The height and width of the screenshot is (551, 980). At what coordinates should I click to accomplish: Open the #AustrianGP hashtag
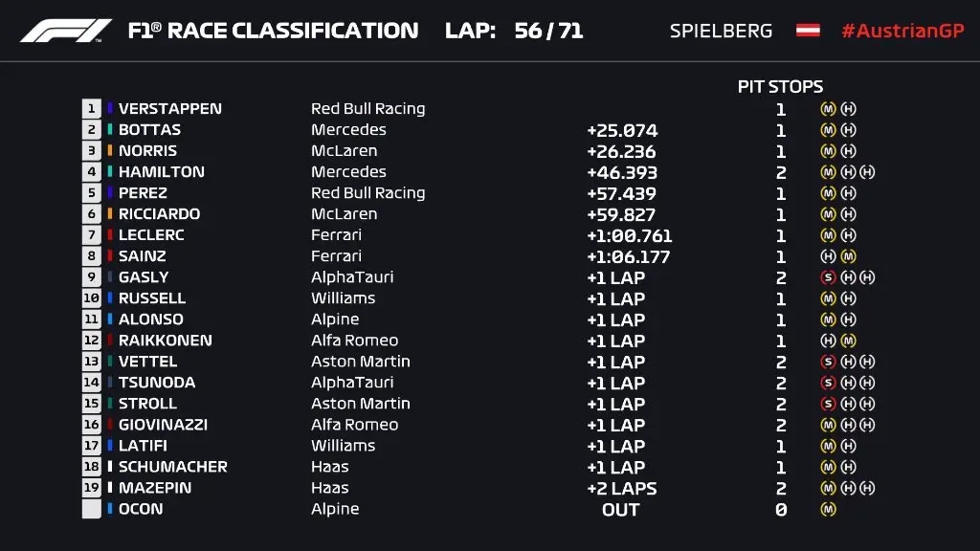[902, 31]
